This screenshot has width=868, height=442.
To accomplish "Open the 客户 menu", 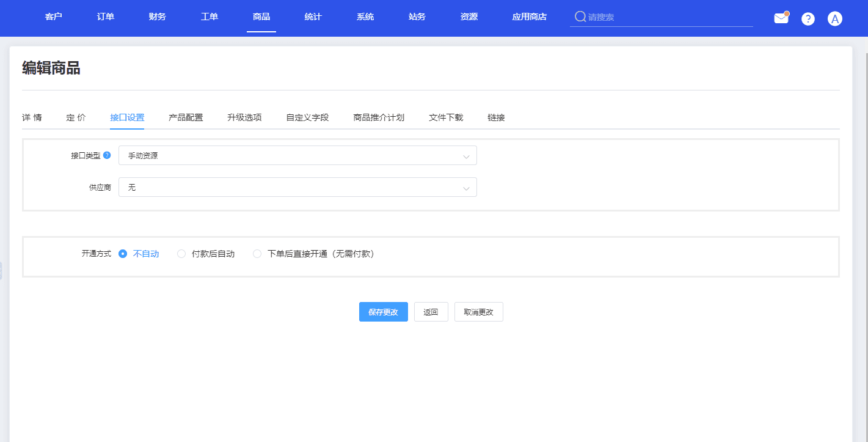I will [54, 17].
